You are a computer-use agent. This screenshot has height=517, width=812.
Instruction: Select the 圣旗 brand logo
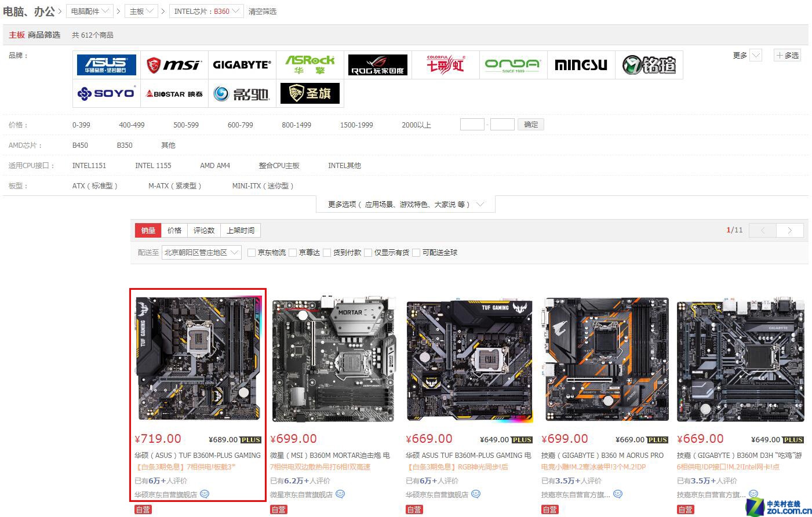click(309, 93)
